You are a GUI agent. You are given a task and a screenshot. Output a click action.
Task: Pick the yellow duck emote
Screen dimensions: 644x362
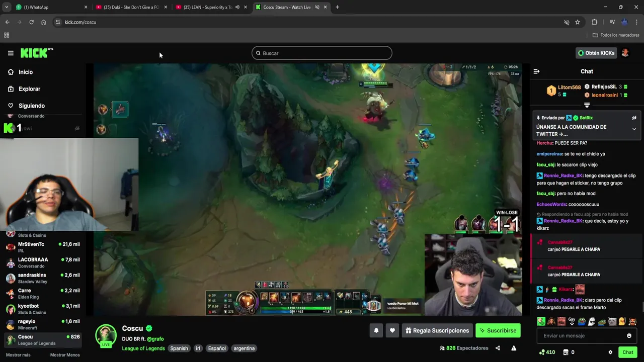click(622, 322)
